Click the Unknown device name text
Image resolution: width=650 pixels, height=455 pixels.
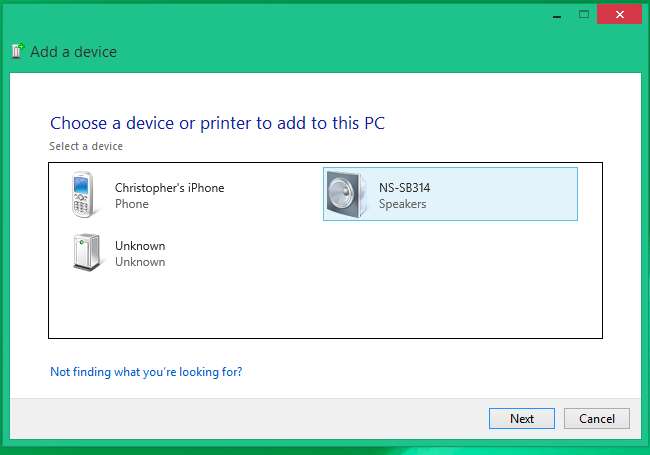point(140,246)
